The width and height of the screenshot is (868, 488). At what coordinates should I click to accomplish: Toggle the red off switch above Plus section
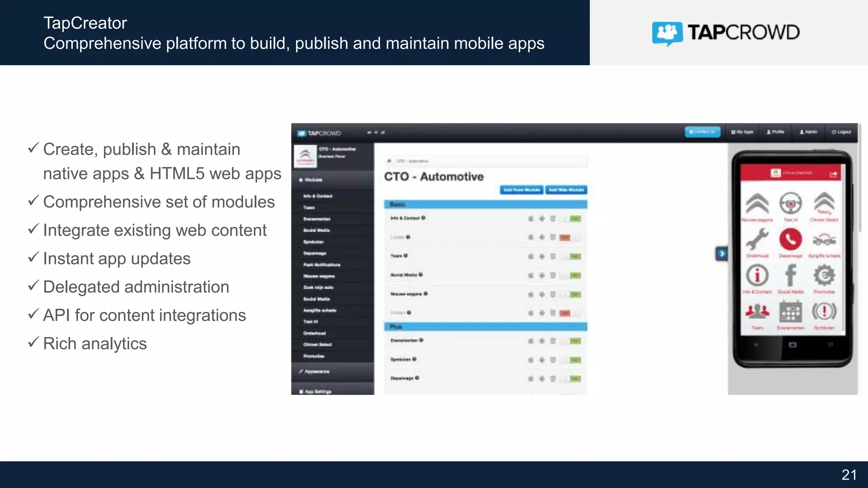click(570, 313)
